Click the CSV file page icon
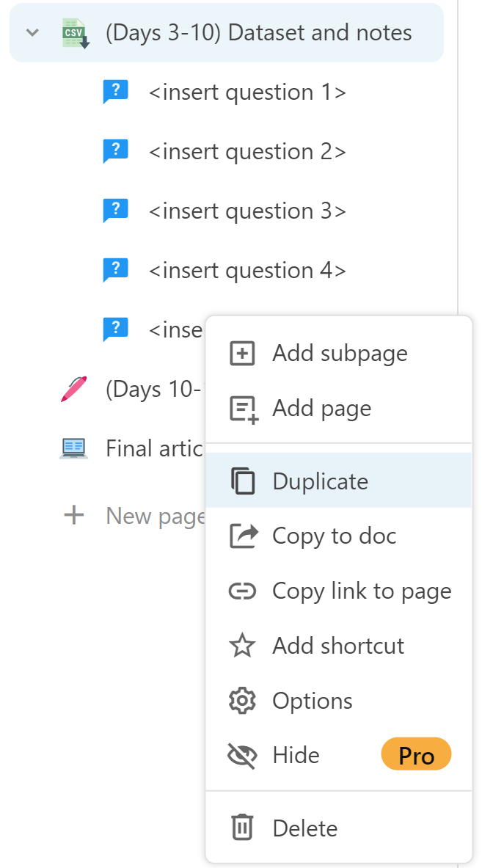This screenshot has height=868, width=482. pos(75,34)
